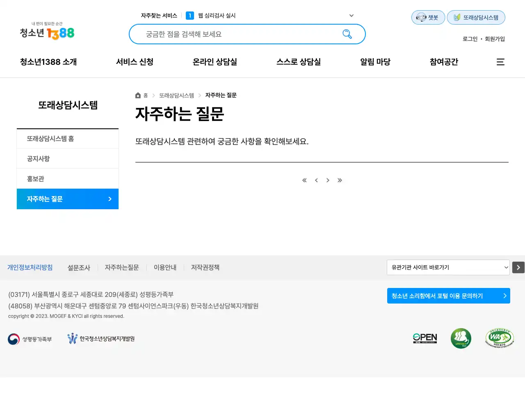The image size is (525, 420).
Task: Click 청소년 소리함에서 포털 이용 문의하기 button
Action: [x=448, y=296]
